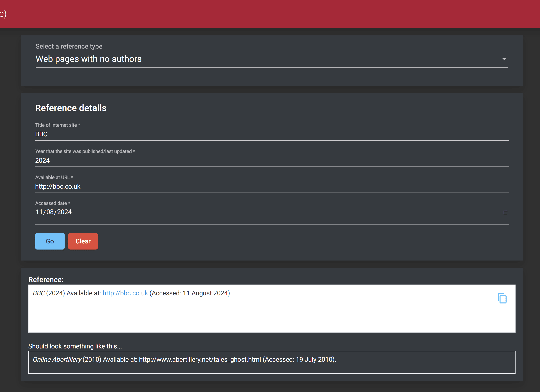540x392 pixels.
Task: Select the day '11' in Accessed date
Action: point(39,212)
